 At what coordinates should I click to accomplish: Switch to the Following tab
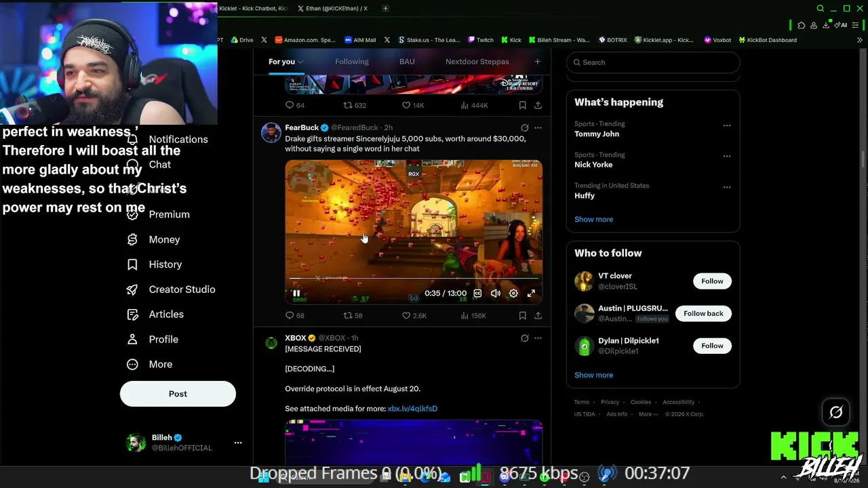pyautogui.click(x=352, y=62)
